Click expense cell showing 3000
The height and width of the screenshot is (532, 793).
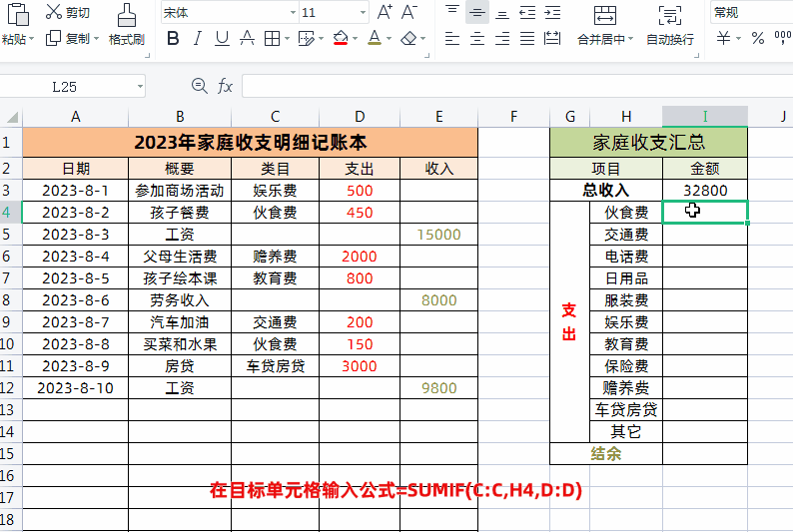click(360, 365)
